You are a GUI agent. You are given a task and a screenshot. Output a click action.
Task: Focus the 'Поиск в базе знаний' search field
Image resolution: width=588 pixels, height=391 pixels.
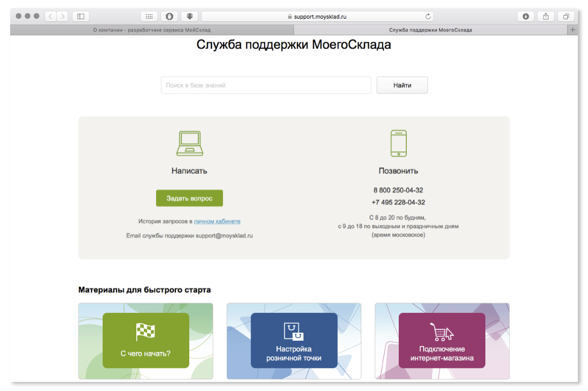(x=266, y=85)
